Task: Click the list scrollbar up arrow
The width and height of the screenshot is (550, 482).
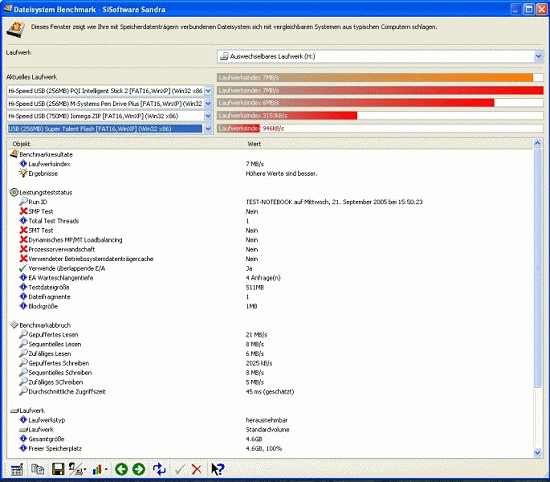Action: 537,143
